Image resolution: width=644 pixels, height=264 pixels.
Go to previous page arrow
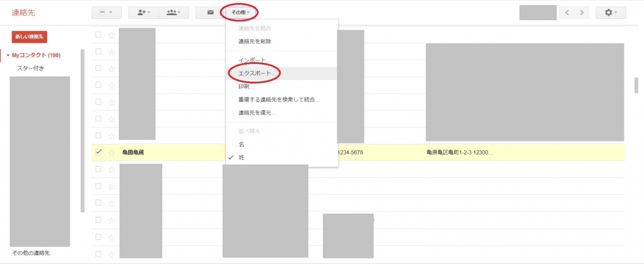[x=567, y=13]
